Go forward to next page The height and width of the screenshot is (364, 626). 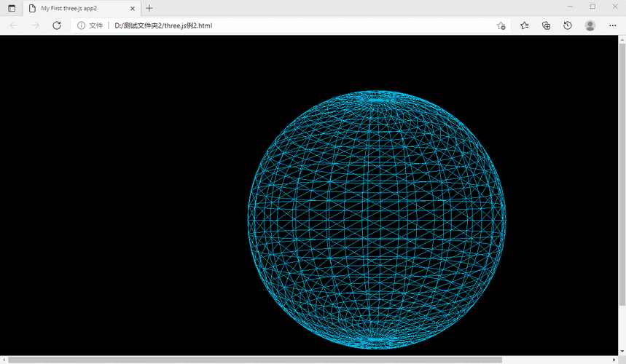click(35, 25)
